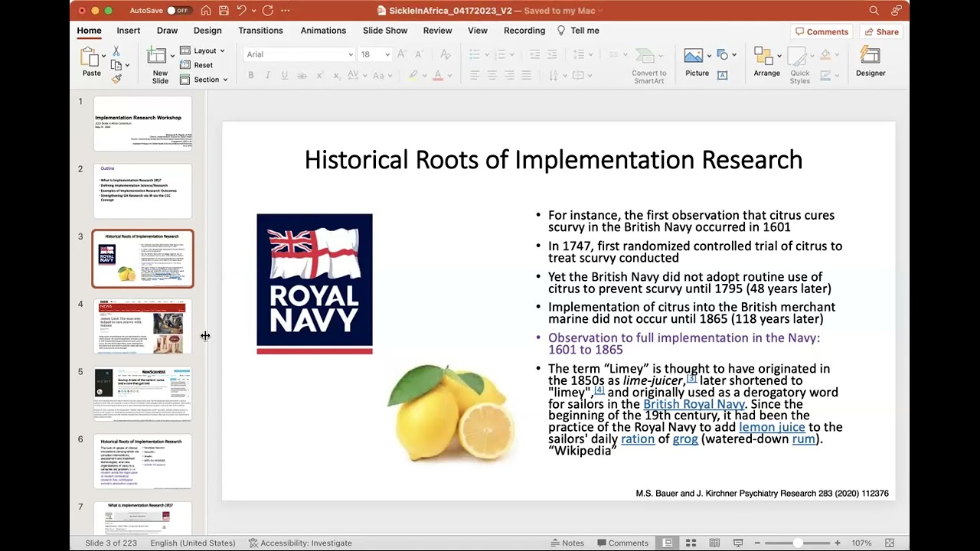Open search with the magnifying glass icon
Image resolution: width=980 pixels, height=551 pixels.
pyautogui.click(x=874, y=11)
